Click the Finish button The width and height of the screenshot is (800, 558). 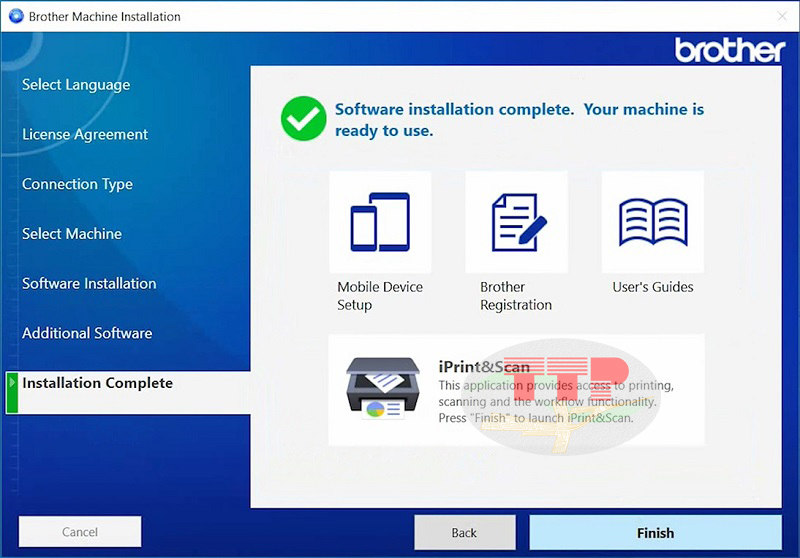pyautogui.click(x=655, y=532)
